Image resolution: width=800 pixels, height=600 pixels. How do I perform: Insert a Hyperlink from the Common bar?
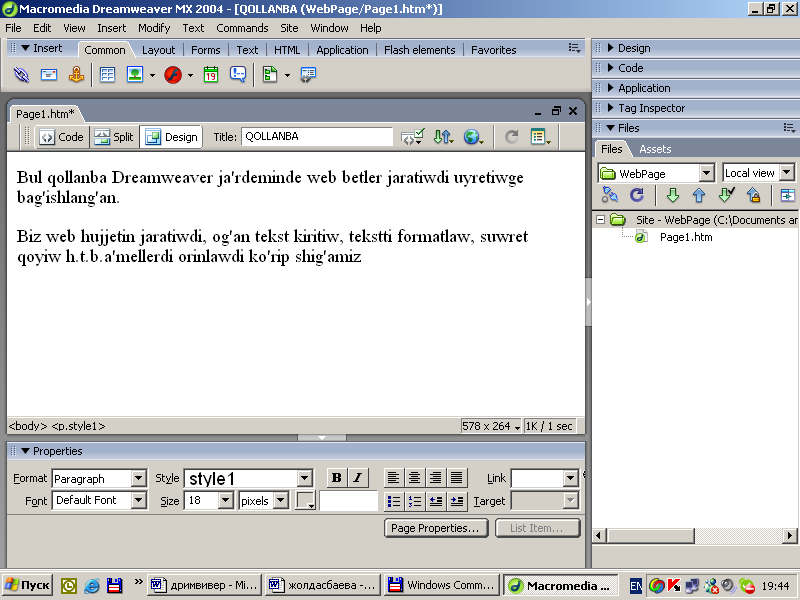21,75
